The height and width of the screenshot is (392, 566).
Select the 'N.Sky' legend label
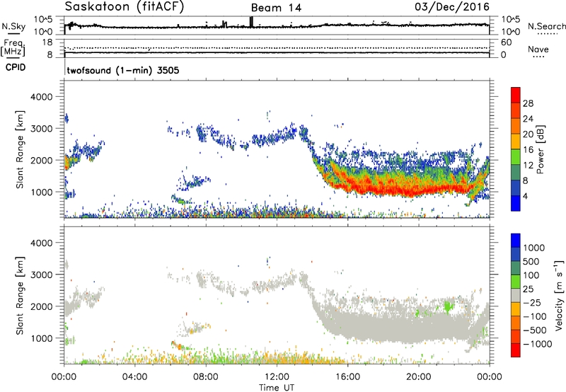click(13, 26)
